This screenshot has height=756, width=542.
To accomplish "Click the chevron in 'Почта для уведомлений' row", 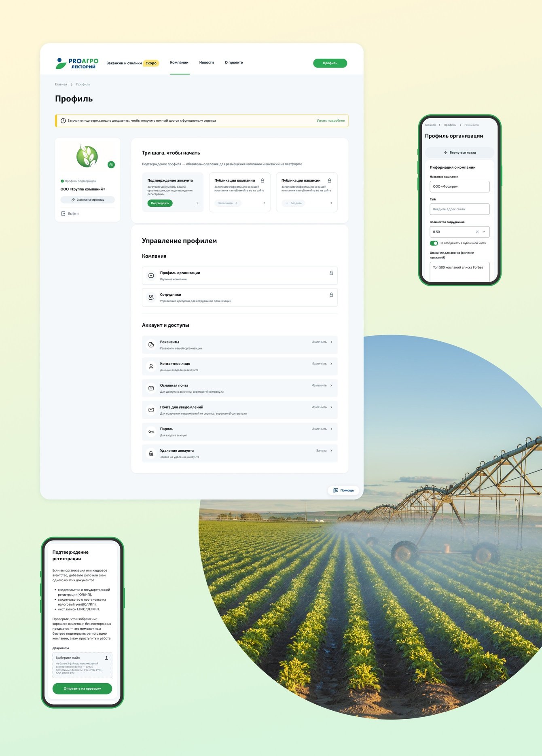I will (331, 407).
